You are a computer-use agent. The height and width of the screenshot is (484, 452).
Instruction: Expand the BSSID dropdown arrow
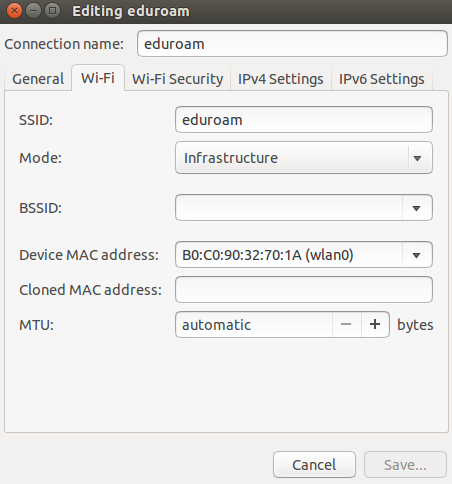417,208
